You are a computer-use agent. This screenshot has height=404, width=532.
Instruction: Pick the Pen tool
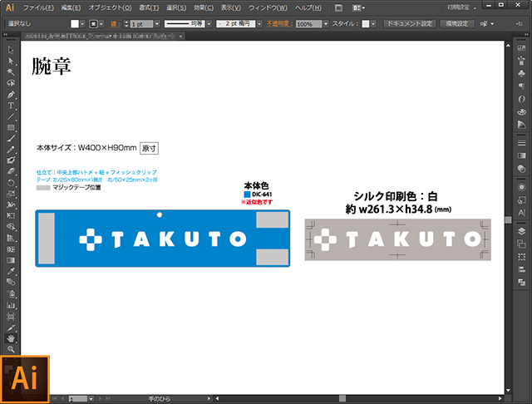11,94
